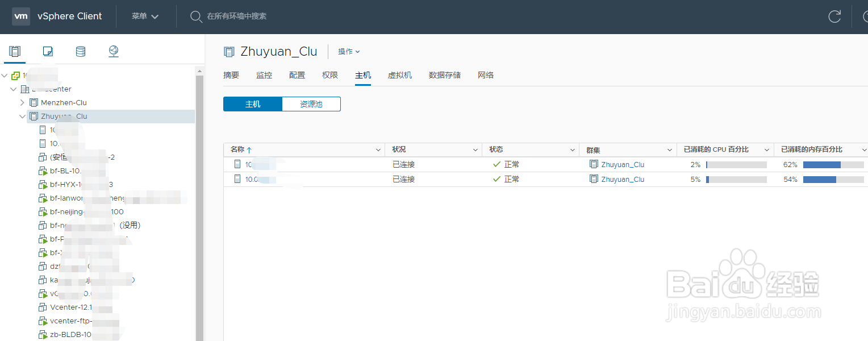Open 名称 column filter dropdown

pos(379,150)
